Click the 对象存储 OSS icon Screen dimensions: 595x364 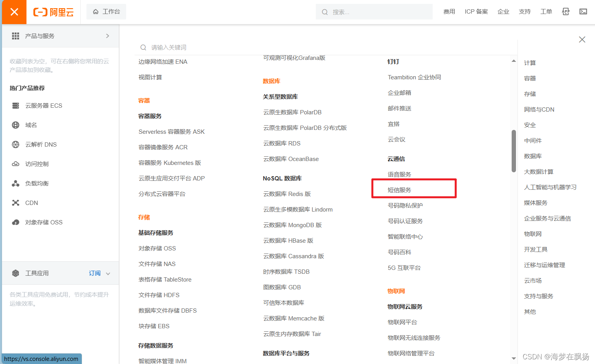[x=16, y=222]
